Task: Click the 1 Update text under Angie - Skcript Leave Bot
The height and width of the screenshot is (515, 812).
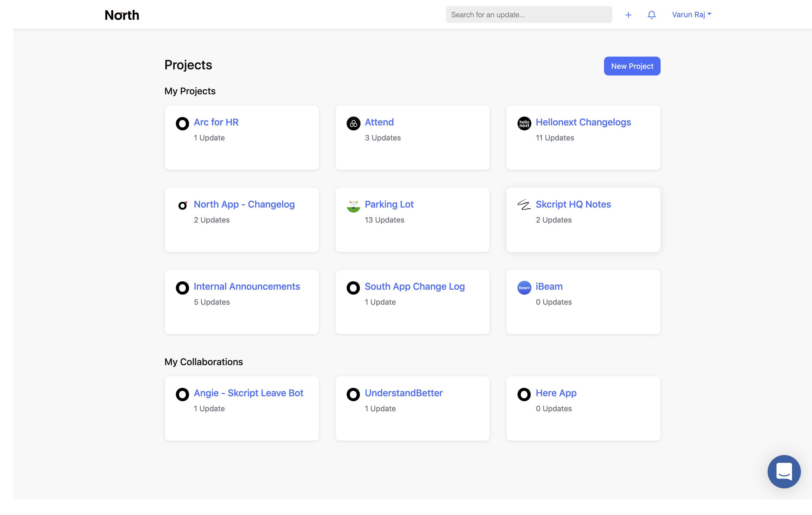Action: (209, 408)
